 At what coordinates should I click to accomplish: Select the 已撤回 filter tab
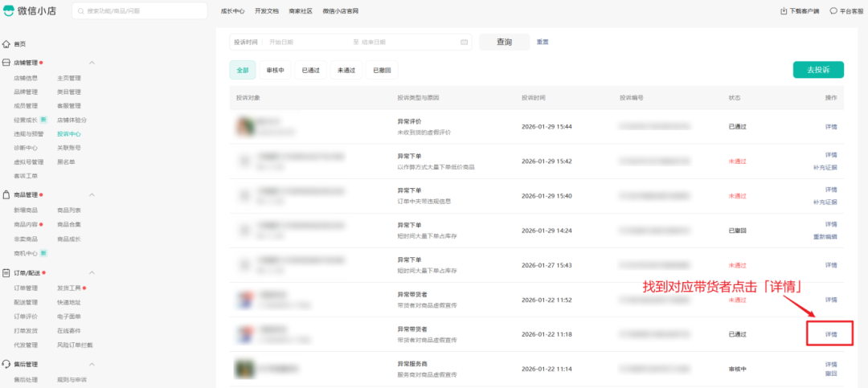pyautogui.click(x=381, y=70)
